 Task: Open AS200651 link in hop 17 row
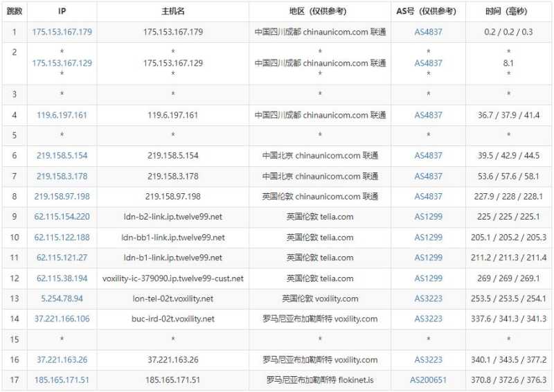pos(428,380)
